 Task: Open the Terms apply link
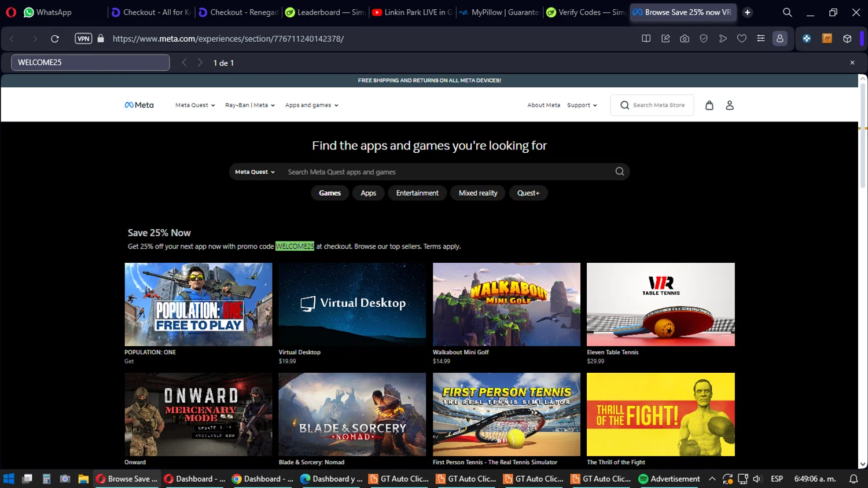[x=442, y=247]
